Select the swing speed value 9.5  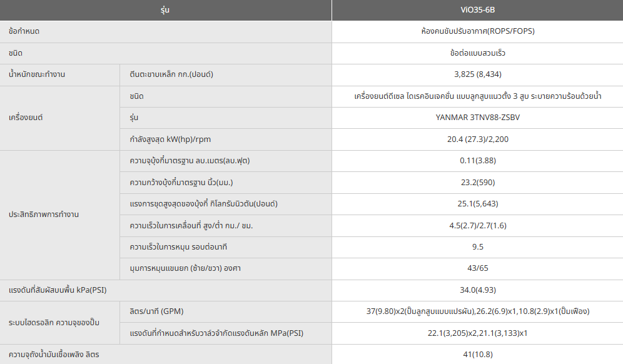pyautogui.click(x=477, y=246)
